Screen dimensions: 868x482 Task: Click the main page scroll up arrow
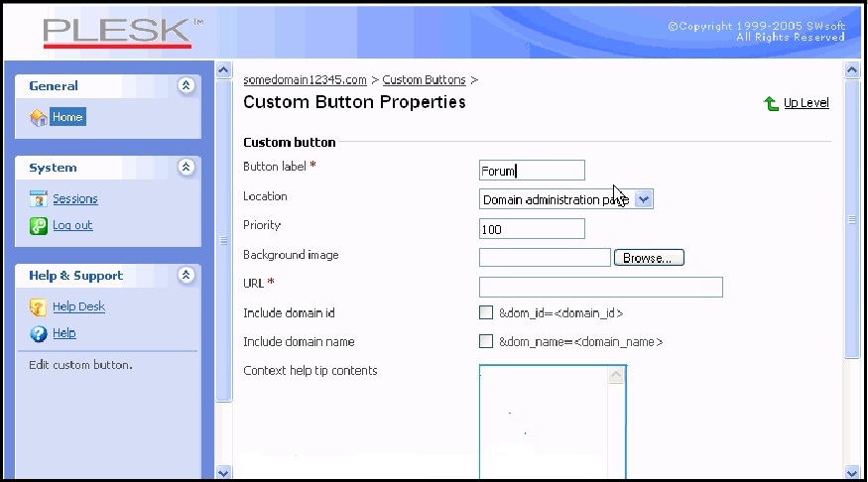(852, 70)
